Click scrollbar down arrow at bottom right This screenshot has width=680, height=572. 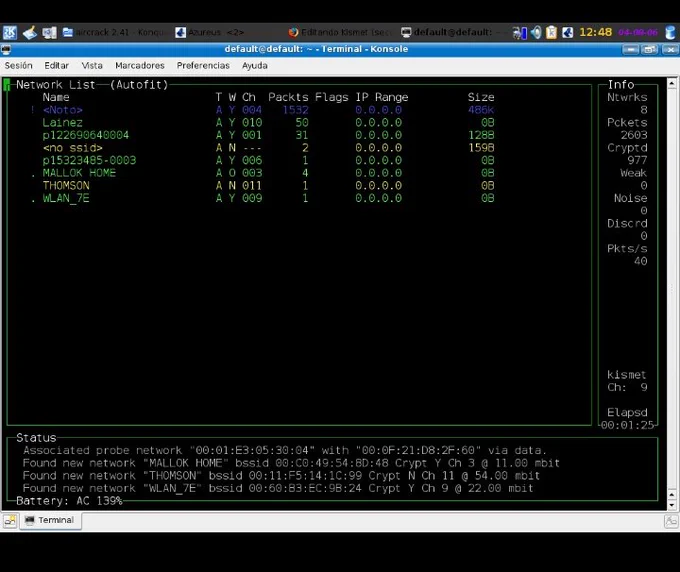[671, 505]
